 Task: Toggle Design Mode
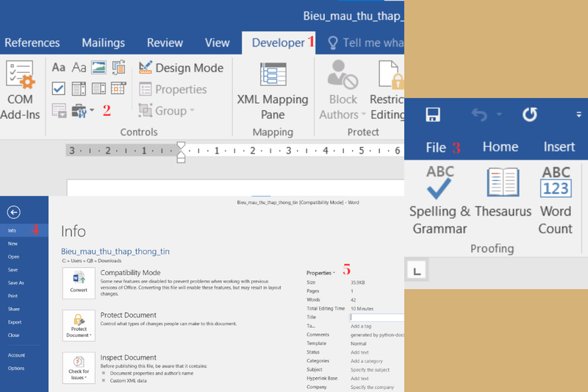(181, 68)
